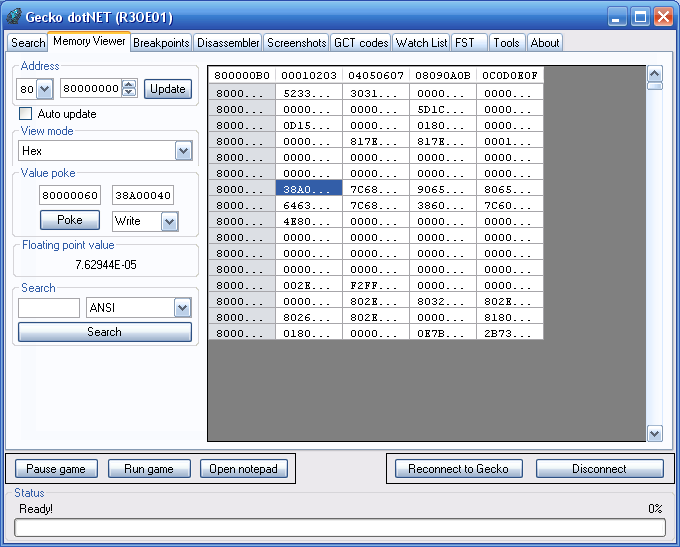The image size is (680, 547).
Task: Open the Write poke type dropdown
Action: pos(169,221)
